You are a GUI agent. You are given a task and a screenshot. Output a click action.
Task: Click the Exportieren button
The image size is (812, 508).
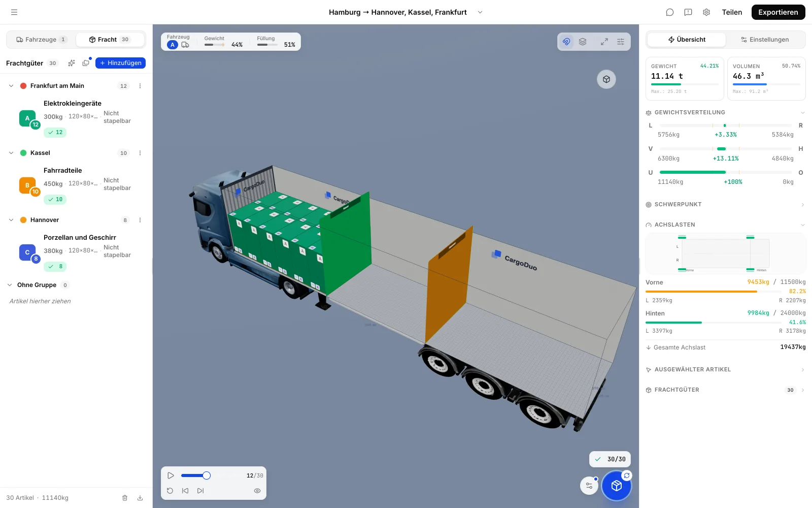778,12
